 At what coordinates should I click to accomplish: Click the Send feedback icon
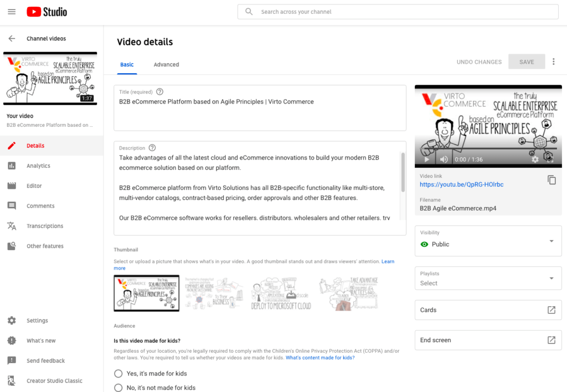point(12,360)
